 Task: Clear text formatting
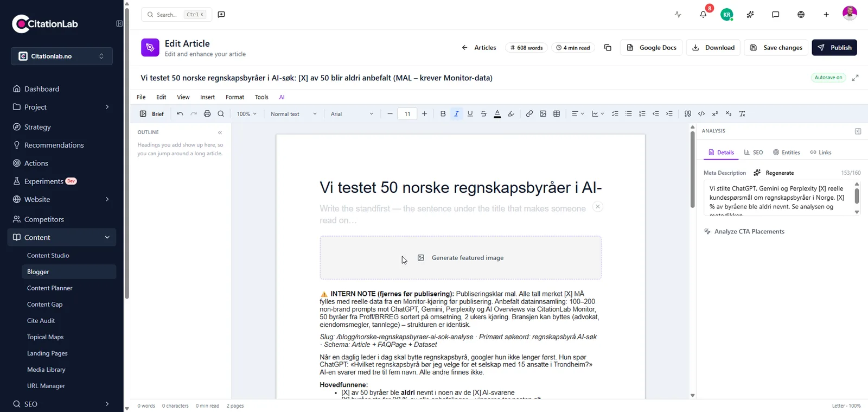pos(742,114)
